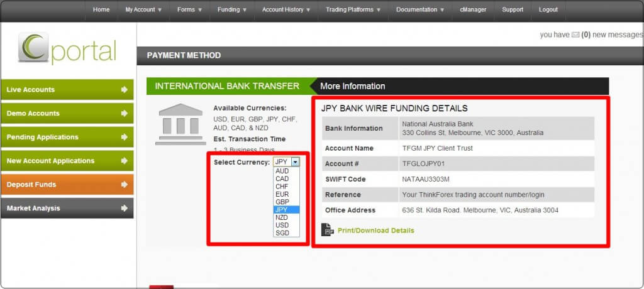Click the Bank Information row label
Image resolution: width=644 pixels, height=289 pixels.
click(x=353, y=129)
